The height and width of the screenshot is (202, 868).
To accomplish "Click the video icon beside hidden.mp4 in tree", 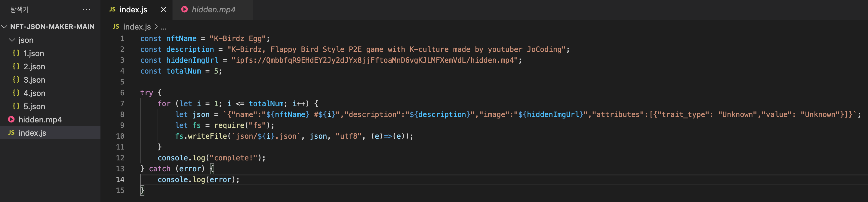I will pos(11,119).
